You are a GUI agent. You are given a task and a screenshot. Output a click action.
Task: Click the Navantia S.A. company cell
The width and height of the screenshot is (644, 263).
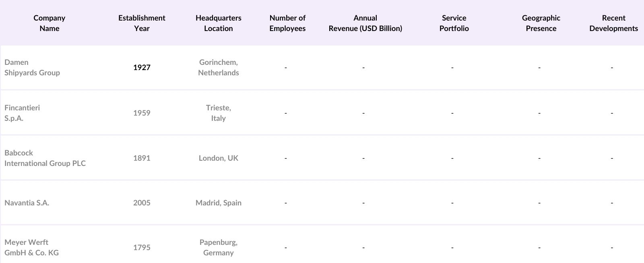point(27,203)
